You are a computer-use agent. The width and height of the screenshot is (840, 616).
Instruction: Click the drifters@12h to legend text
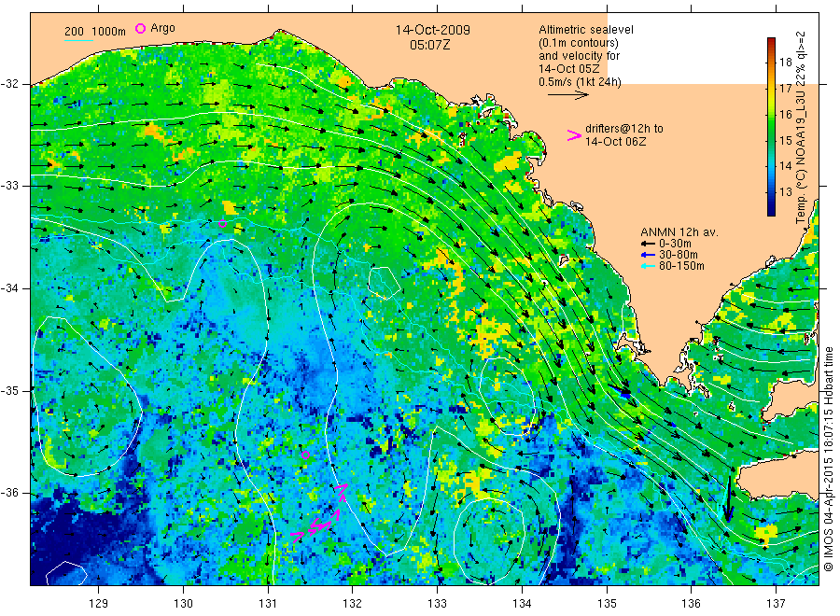click(x=624, y=129)
